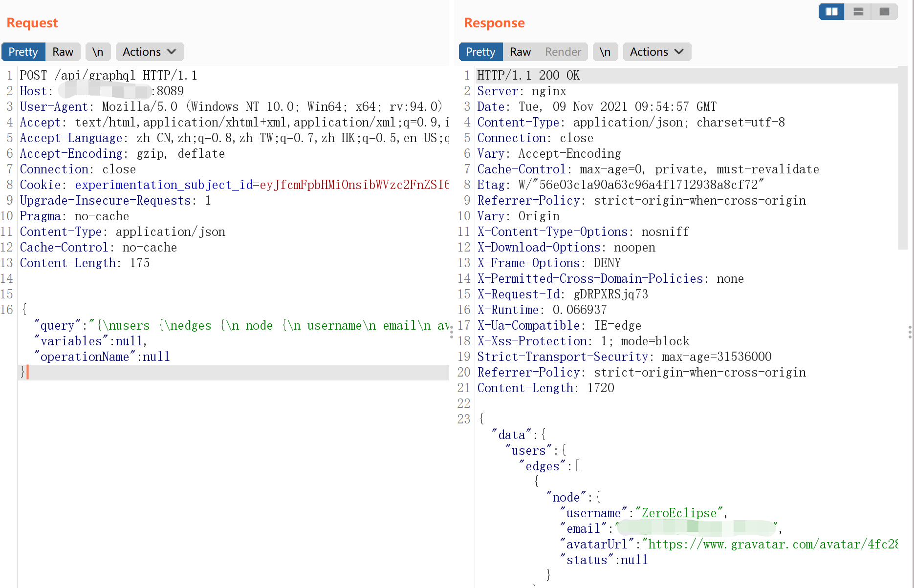Screen dimensions: 914x588
Task: Click the X-Request-Id header line
Action: coord(563,294)
